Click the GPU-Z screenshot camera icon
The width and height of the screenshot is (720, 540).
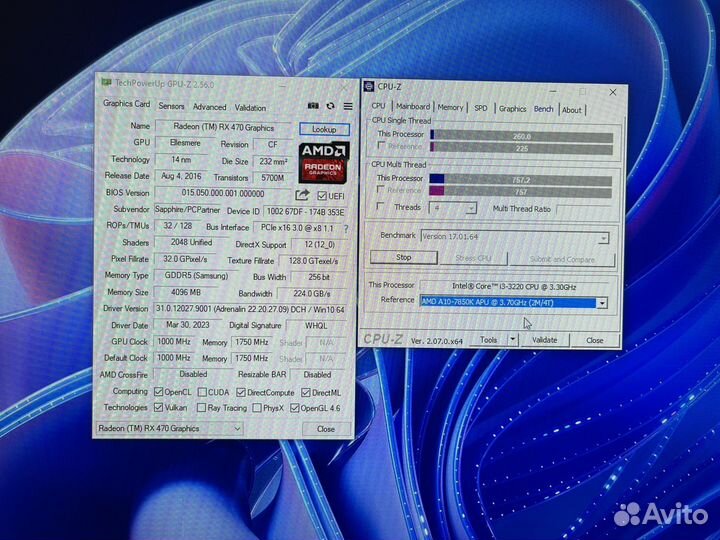(313, 106)
